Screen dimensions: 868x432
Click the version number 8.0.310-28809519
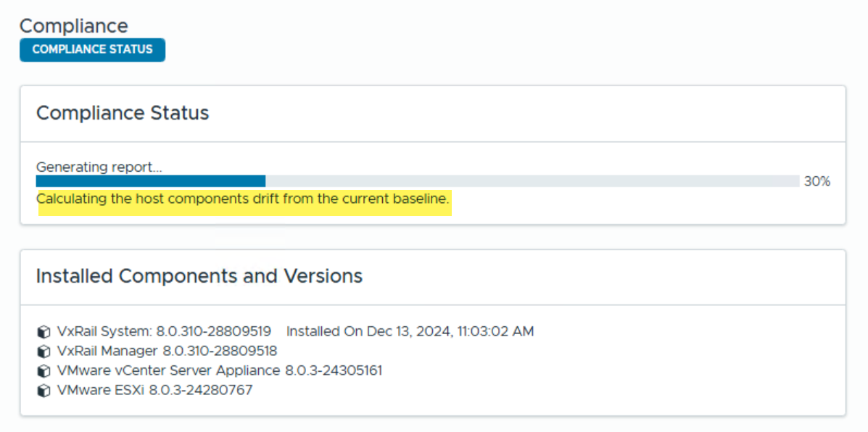pos(214,331)
